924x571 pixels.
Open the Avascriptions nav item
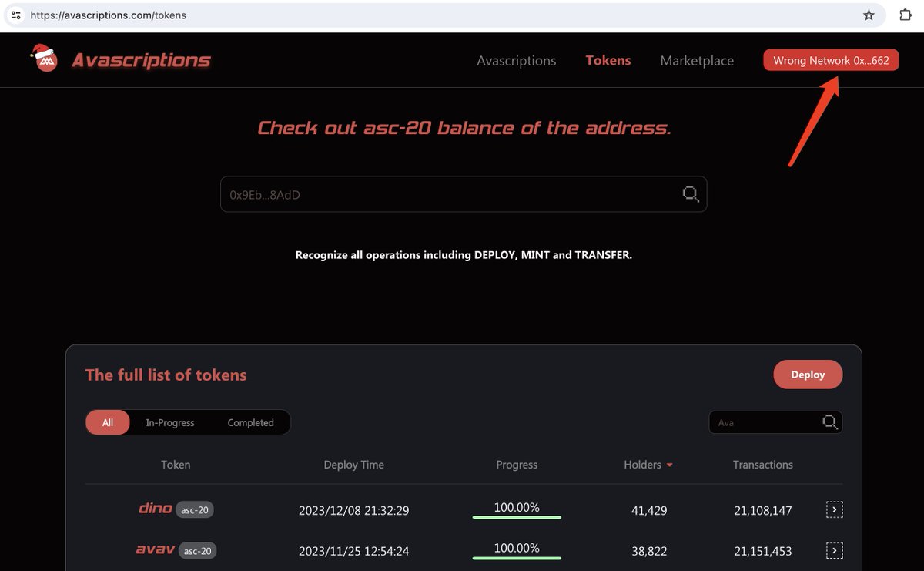(516, 60)
